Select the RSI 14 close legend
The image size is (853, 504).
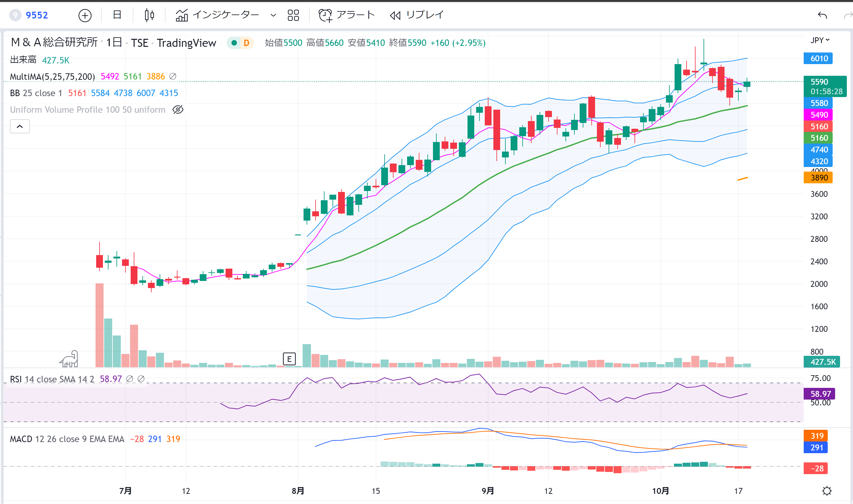coord(52,379)
